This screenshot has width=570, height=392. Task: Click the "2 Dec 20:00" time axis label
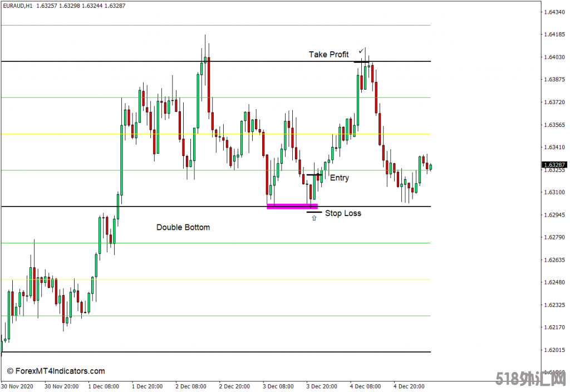[234, 386]
